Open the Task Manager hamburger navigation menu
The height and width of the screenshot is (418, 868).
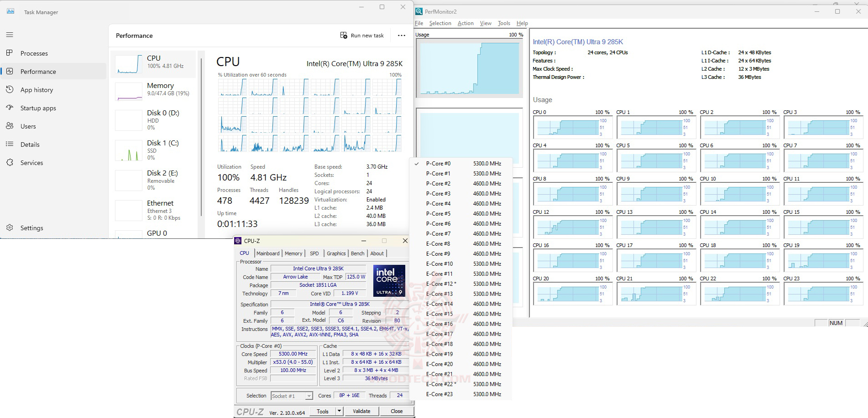pyautogui.click(x=10, y=35)
